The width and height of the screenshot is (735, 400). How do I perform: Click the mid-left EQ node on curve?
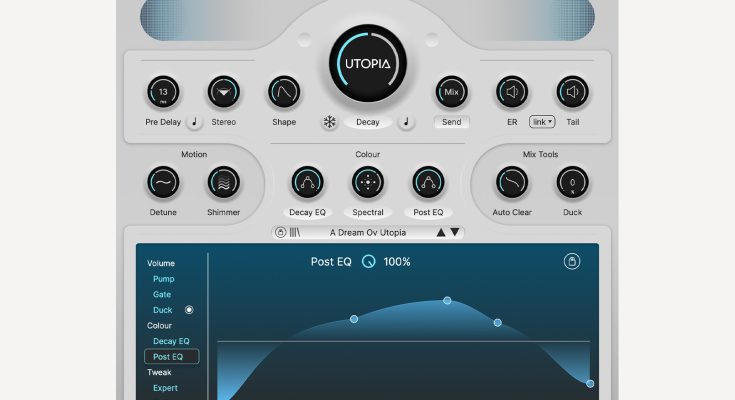(354, 319)
